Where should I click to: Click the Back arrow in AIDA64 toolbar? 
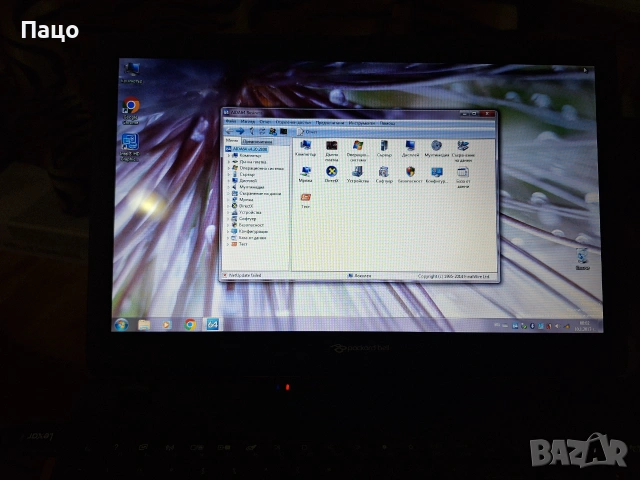pyautogui.click(x=229, y=131)
